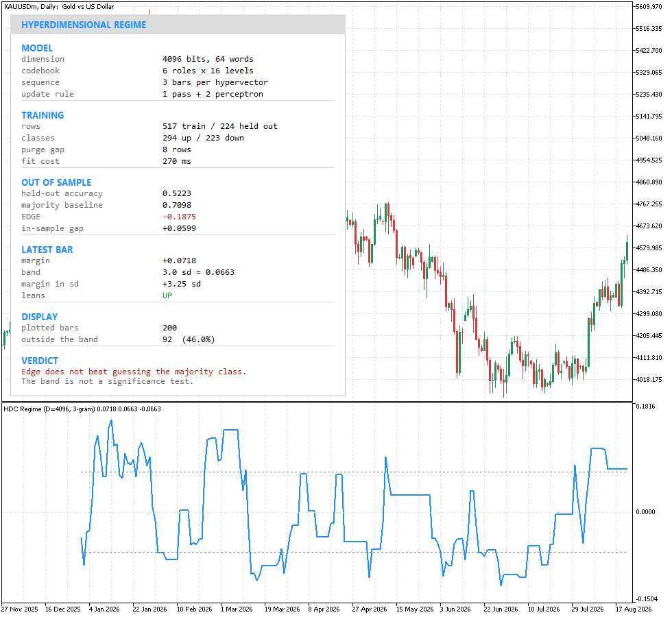Select the rows value "517 train / 224 held out"

click(220, 126)
